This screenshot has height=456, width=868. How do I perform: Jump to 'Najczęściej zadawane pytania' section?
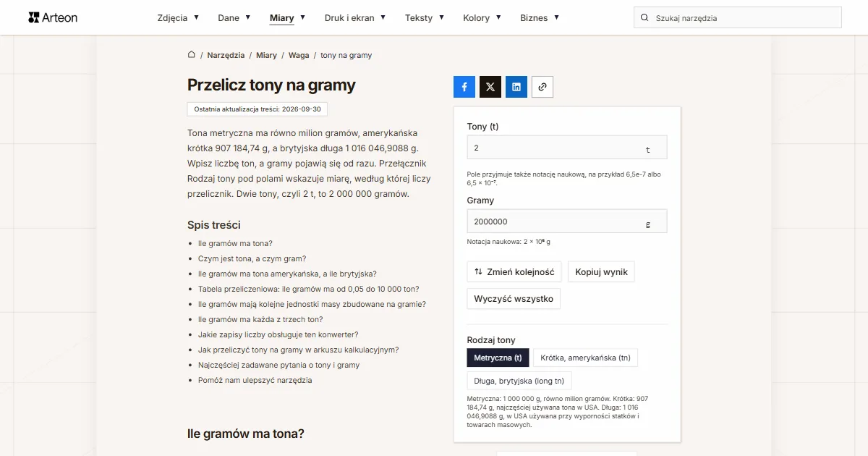[x=279, y=365]
